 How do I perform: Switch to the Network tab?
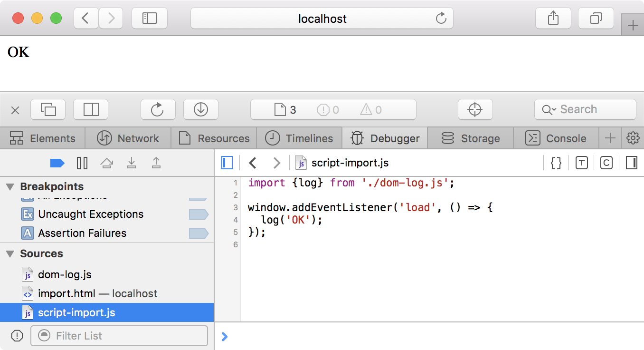coord(128,138)
